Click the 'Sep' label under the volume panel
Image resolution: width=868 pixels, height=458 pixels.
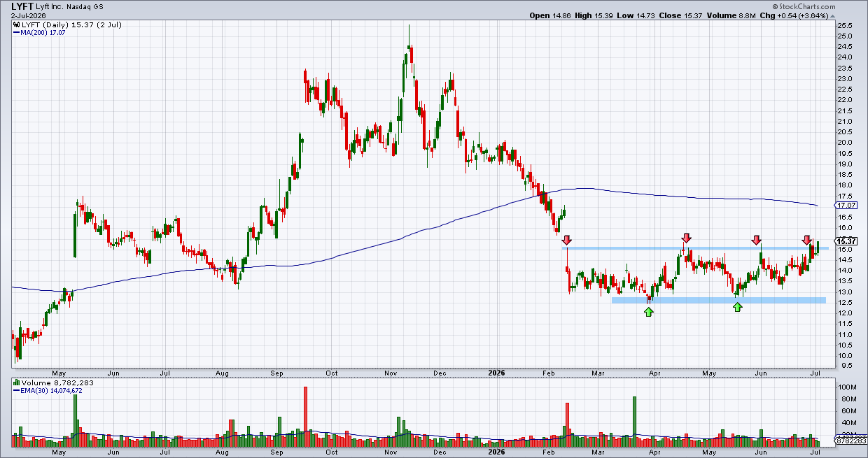276,452
